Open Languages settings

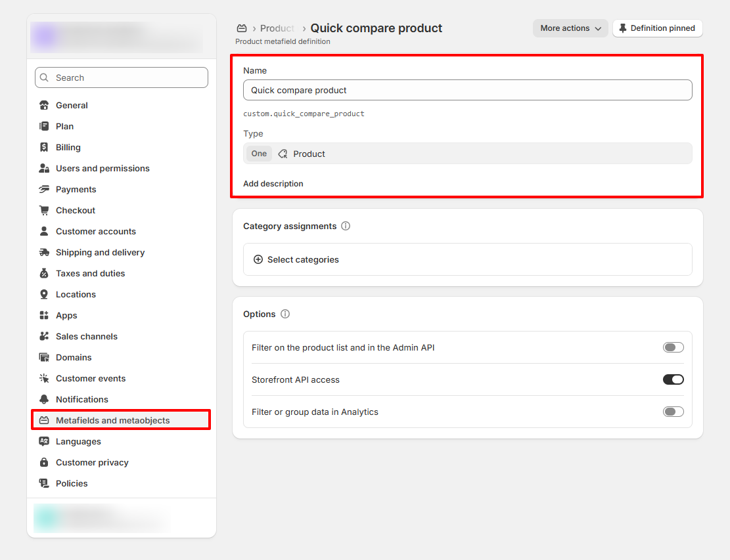pyautogui.click(x=121, y=441)
